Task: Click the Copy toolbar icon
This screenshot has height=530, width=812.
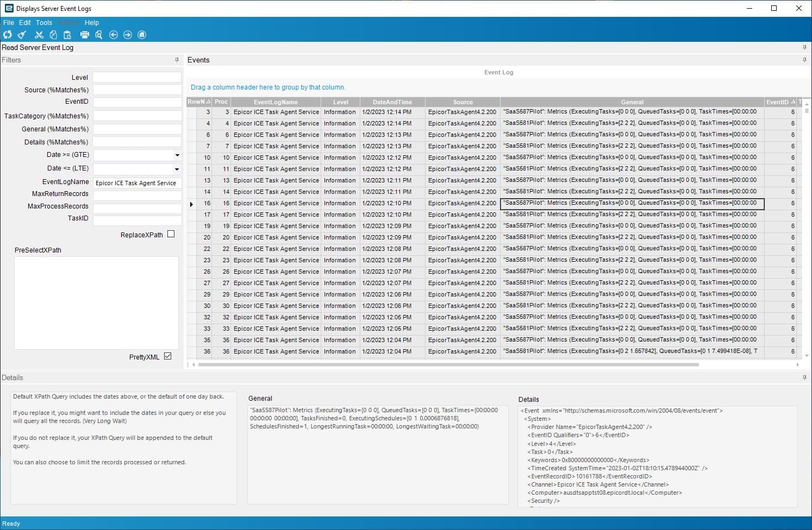Action: [53, 35]
